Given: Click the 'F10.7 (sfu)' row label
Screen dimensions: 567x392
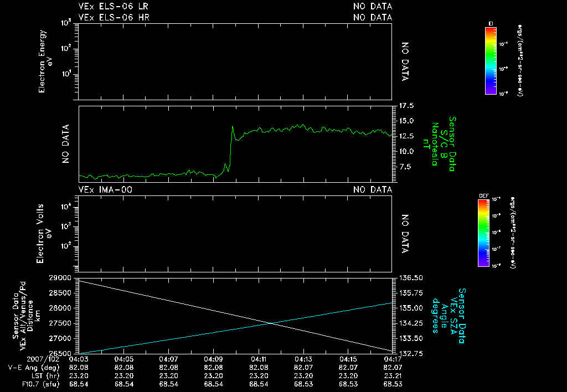Looking at the screenshot, I should [x=40, y=384].
